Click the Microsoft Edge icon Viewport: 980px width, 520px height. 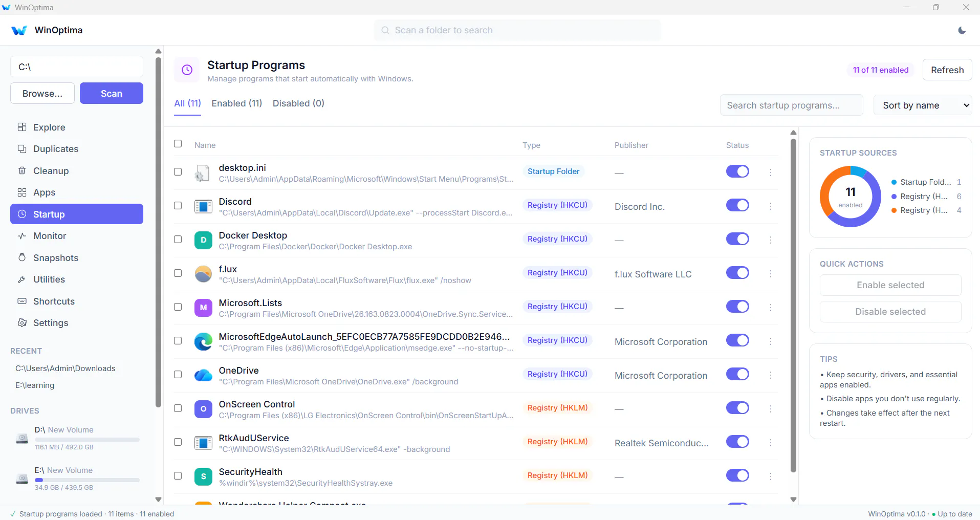point(203,341)
